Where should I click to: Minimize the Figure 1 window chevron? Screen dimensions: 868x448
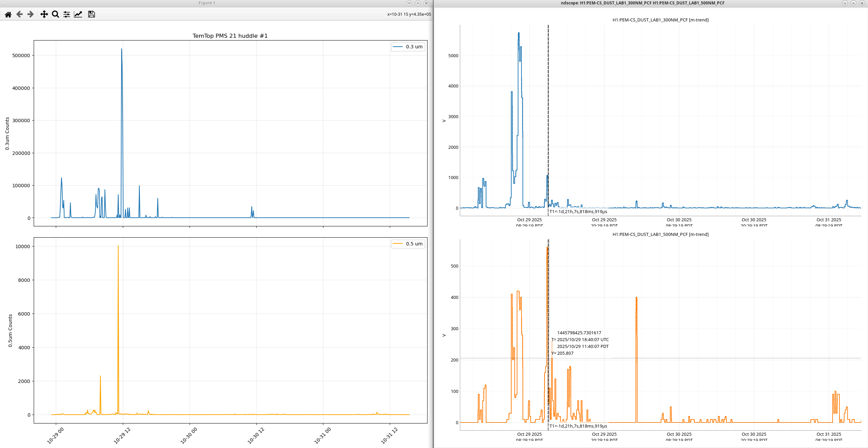pyautogui.click(x=409, y=3)
